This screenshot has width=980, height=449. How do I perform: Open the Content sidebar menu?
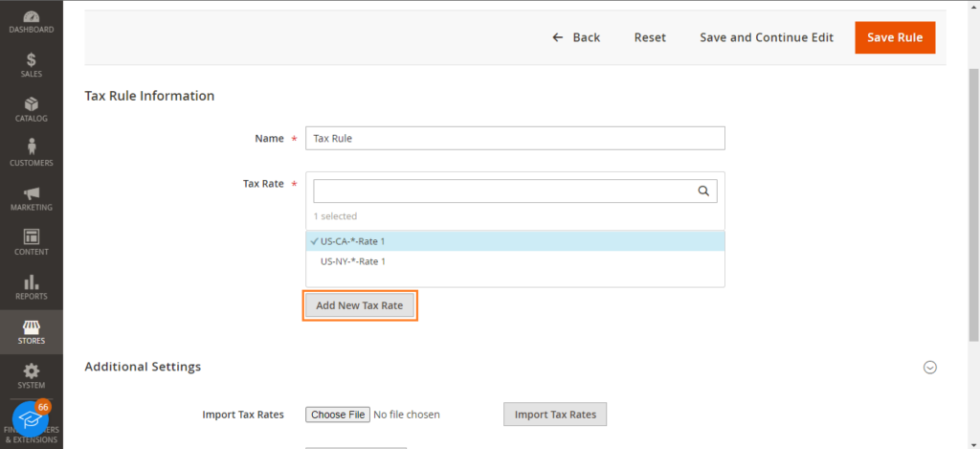point(32,242)
